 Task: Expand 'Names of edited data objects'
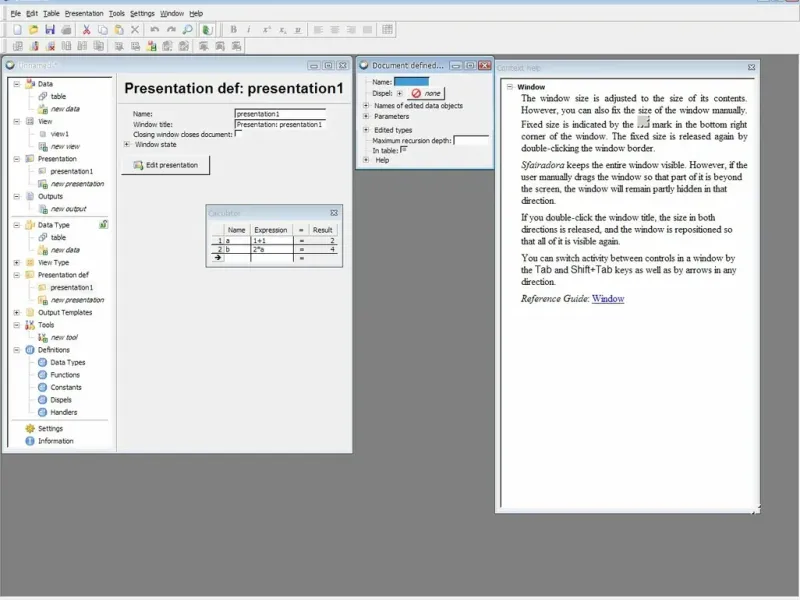click(366, 105)
